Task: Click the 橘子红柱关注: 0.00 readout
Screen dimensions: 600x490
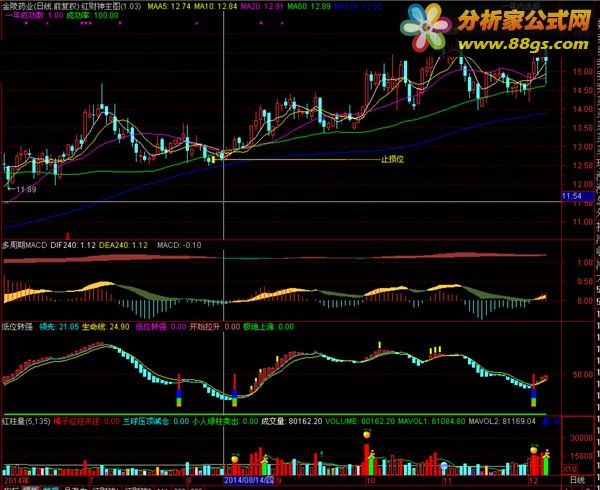Action: (86, 421)
